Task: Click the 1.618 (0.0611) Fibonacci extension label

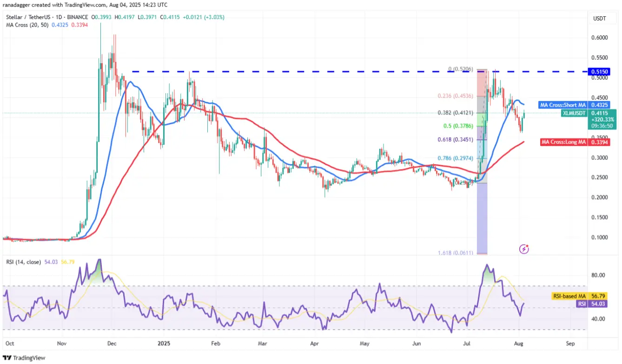Action: click(455, 253)
